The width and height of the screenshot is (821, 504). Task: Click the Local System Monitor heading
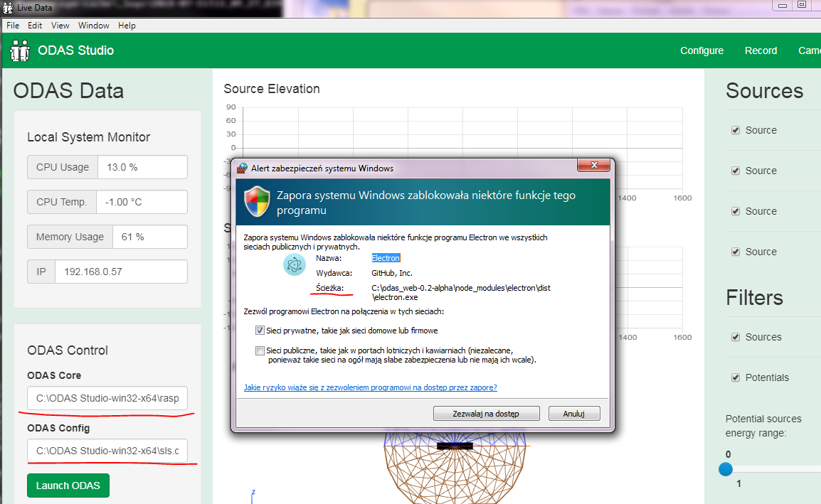(88, 137)
